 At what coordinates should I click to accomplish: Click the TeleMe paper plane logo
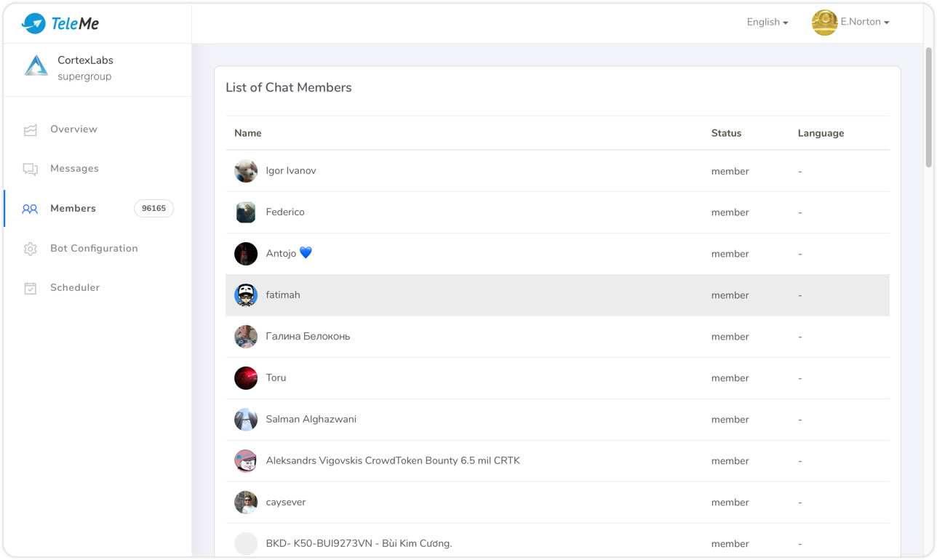(33, 23)
